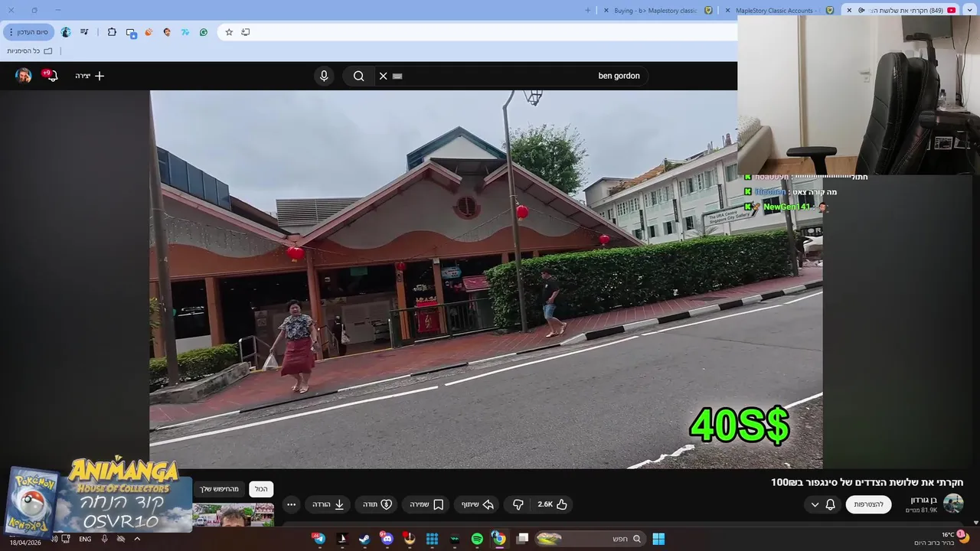Expand the Chrome tab search dropdown arrow
Viewport: 980px width, 551px height.
tap(969, 11)
